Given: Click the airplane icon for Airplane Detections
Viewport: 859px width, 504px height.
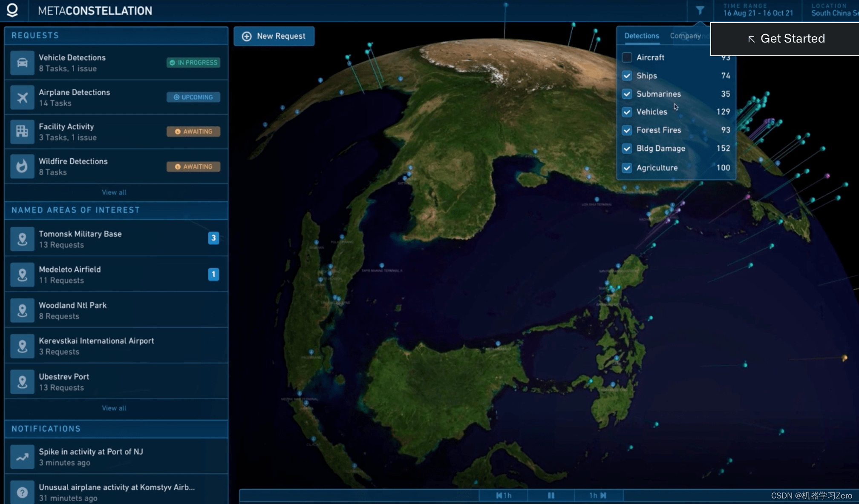Looking at the screenshot, I should pos(22,97).
